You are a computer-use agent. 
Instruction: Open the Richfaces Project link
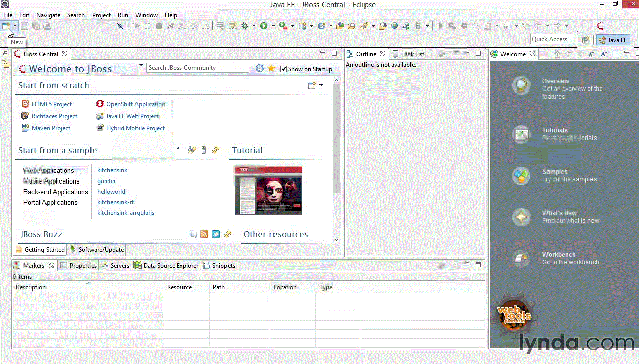click(55, 116)
